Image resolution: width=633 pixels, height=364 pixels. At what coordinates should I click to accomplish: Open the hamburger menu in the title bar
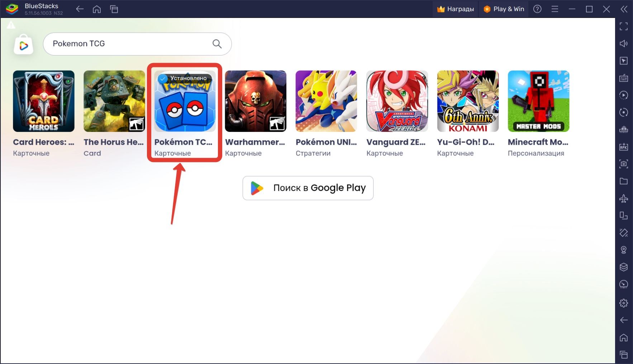(555, 9)
